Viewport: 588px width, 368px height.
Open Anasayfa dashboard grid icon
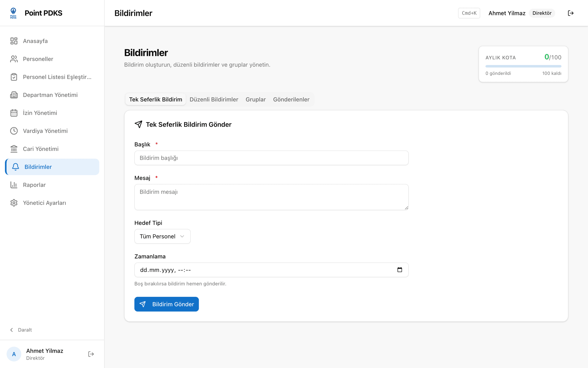[x=14, y=41]
